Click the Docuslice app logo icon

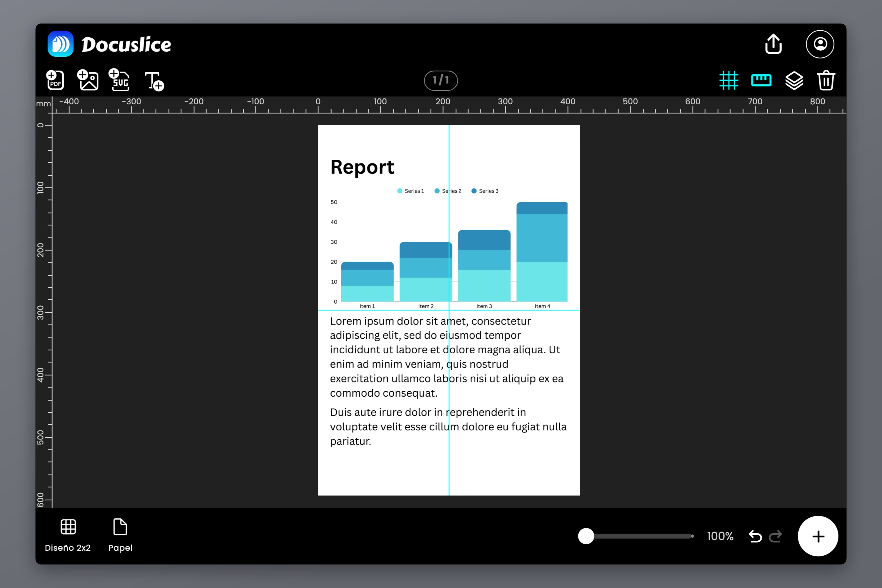[60, 44]
